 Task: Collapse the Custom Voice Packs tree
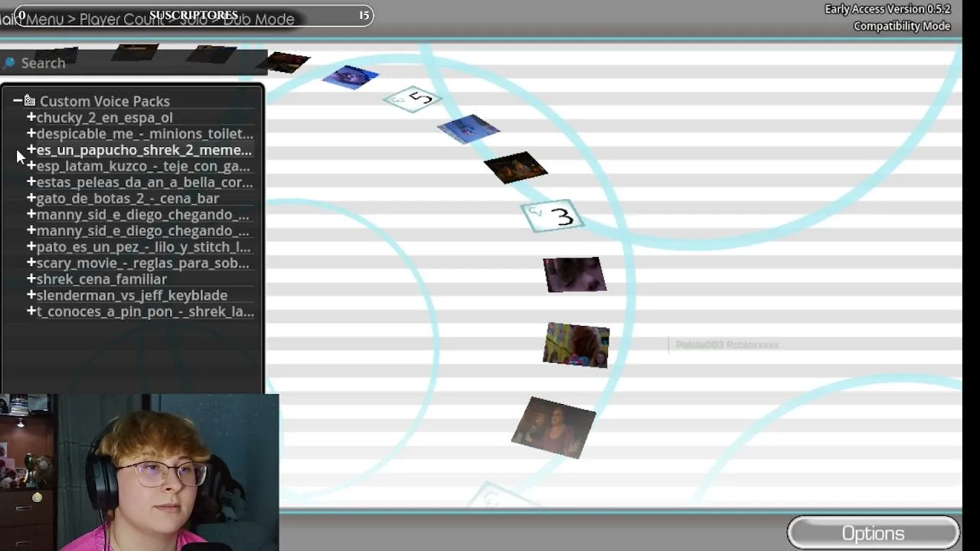point(17,100)
